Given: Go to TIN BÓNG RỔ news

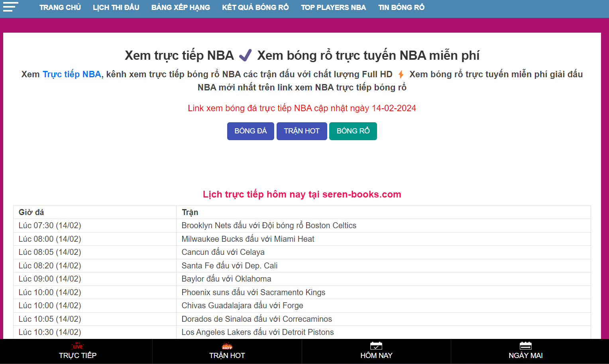Looking at the screenshot, I should click(401, 7).
